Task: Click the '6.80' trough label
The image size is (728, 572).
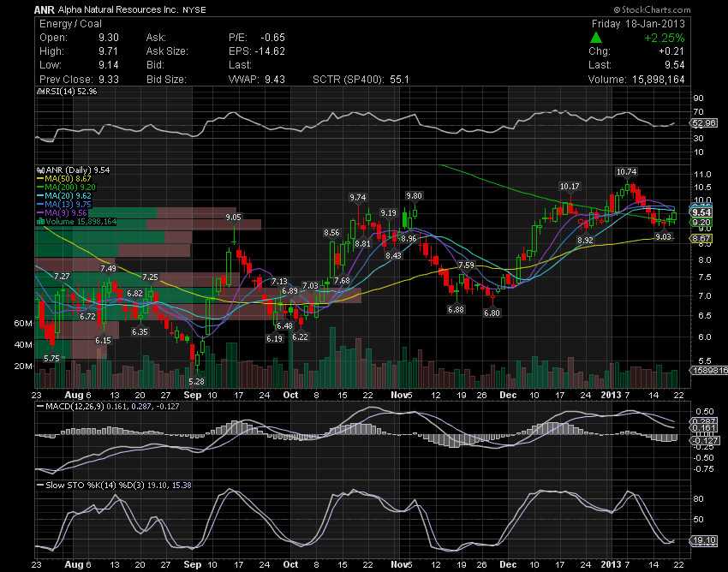Action: pyautogui.click(x=492, y=313)
